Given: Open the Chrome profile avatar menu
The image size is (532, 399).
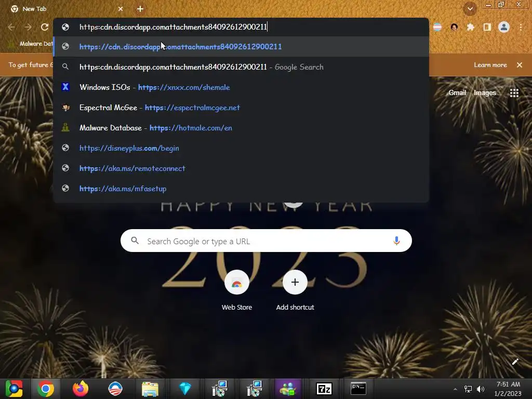Looking at the screenshot, I should coord(504,27).
